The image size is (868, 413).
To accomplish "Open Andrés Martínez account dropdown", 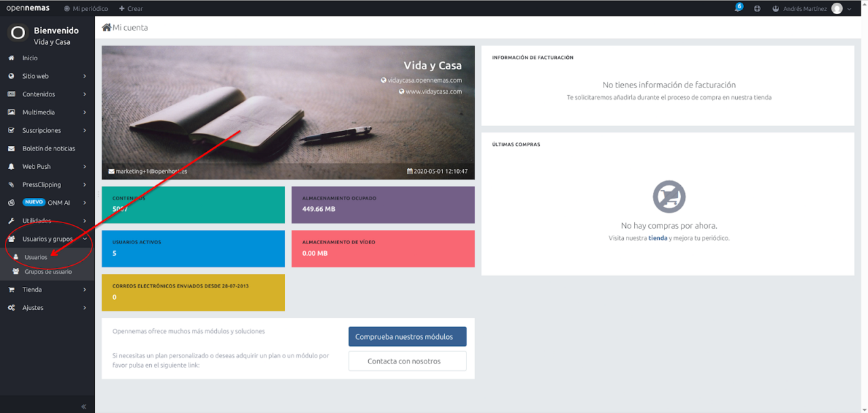I will pyautogui.click(x=804, y=9).
